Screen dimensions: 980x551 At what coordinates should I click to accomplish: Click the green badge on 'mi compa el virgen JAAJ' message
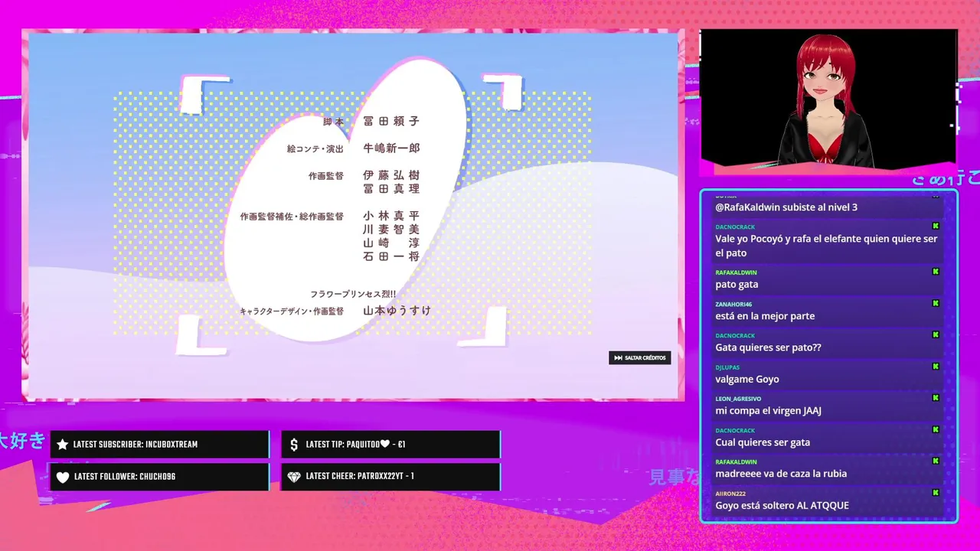(x=936, y=398)
